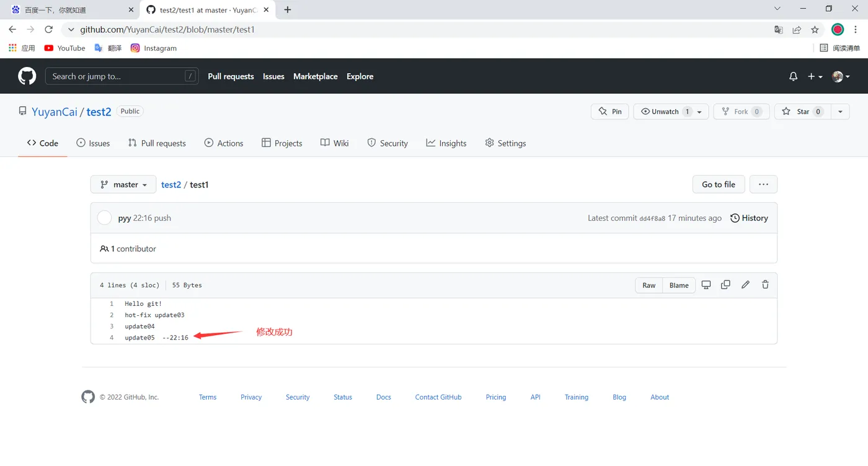Image resolution: width=868 pixels, height=466 pixels.
Task: Open the repository Settings tab
Action: click(x=505, y=143)
